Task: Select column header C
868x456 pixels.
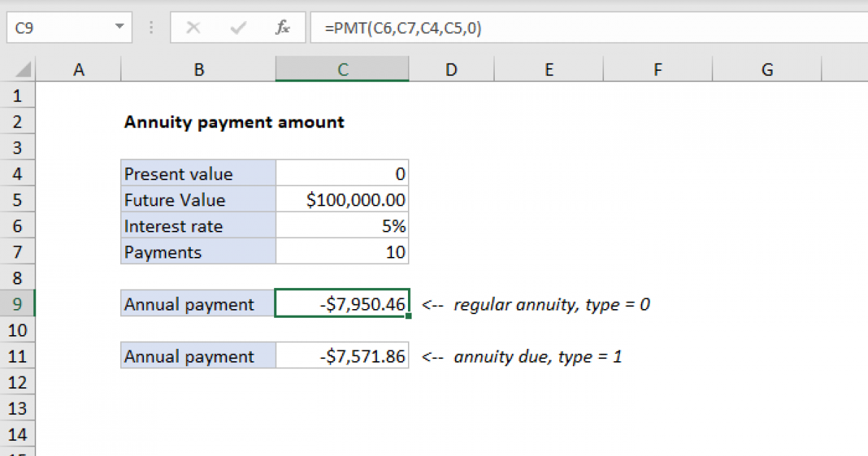Action: [341, 69]
